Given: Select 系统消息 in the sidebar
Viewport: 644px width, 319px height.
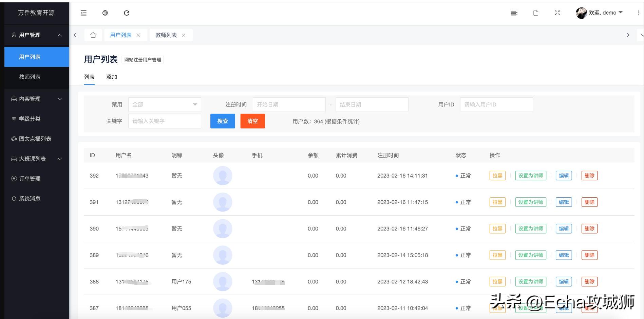Looking at the screenshot, I should [x=29, y=198].
